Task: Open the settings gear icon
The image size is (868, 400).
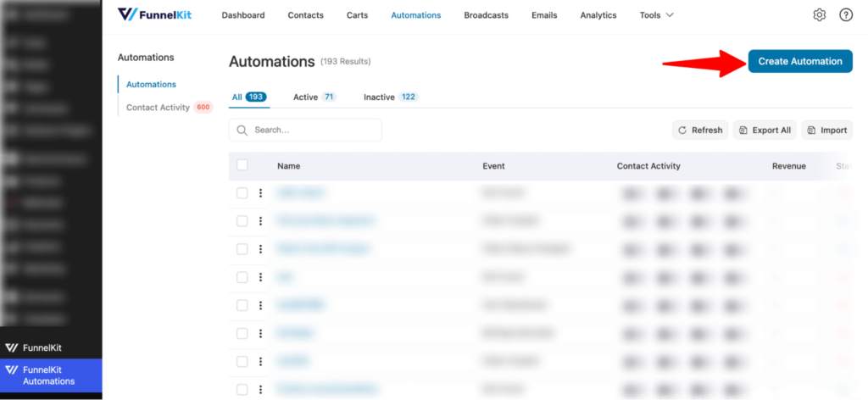Action: tap(820, 15)
